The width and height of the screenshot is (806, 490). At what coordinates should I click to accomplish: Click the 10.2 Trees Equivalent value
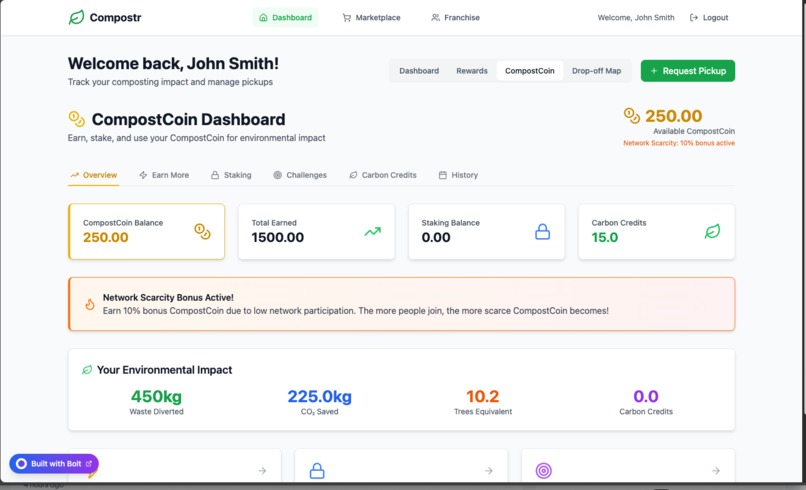click(483, 396)
